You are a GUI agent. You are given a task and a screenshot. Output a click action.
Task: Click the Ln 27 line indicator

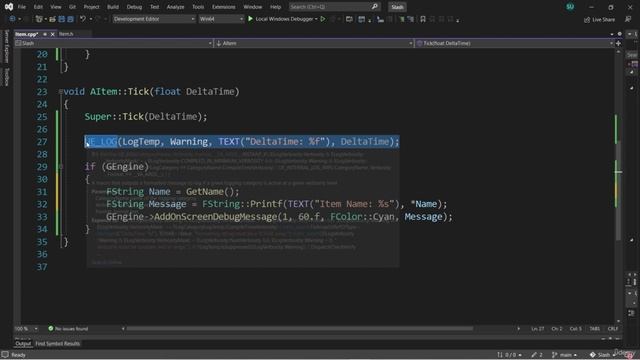(x=538, y=329)
